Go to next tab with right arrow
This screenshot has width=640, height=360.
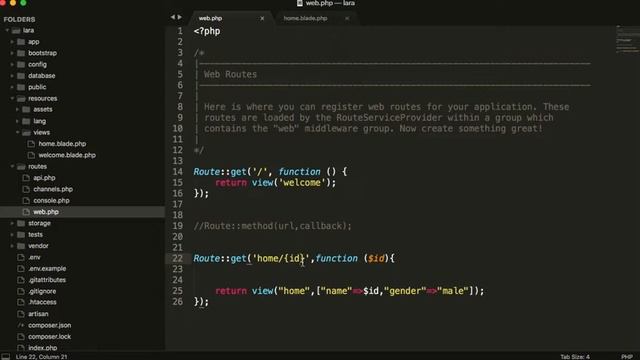click(180, 17)
